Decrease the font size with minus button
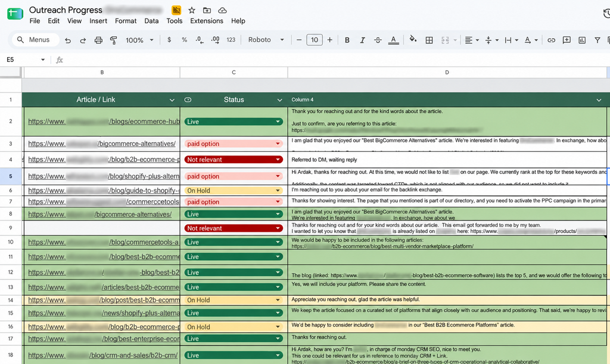Screen dimensions: 610x364 coord(299,40)
